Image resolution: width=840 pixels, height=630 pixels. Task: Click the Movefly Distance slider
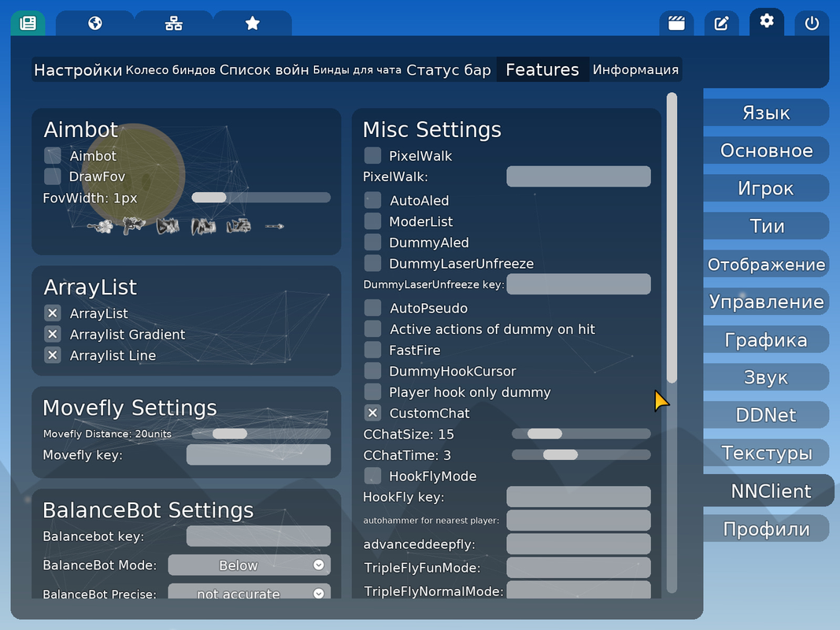coord(261,433)
